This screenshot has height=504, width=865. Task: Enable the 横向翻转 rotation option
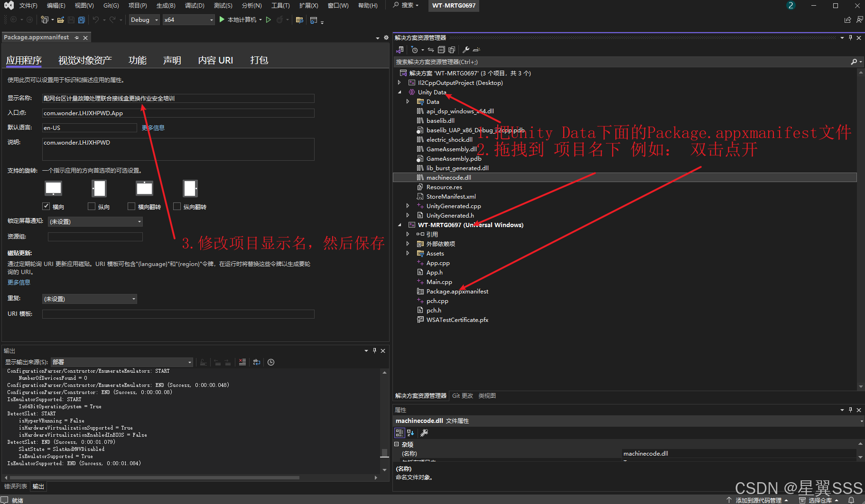coord(131,206)
